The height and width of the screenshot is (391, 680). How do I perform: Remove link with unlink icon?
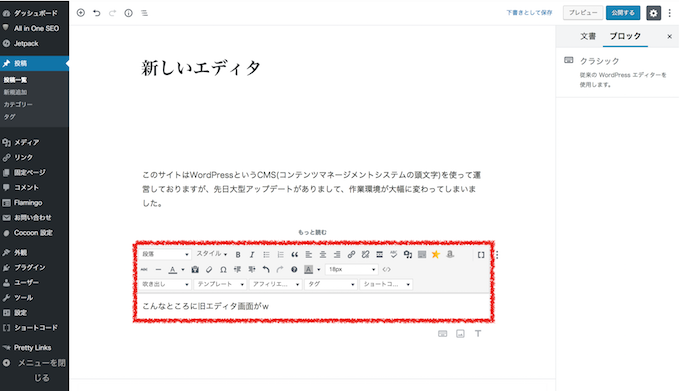[365, 254]
